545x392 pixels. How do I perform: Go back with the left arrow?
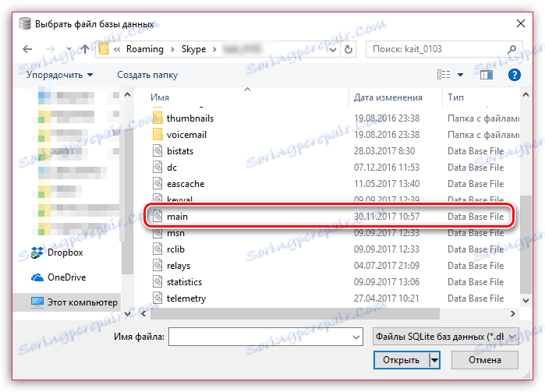click(x=27, y=49)
